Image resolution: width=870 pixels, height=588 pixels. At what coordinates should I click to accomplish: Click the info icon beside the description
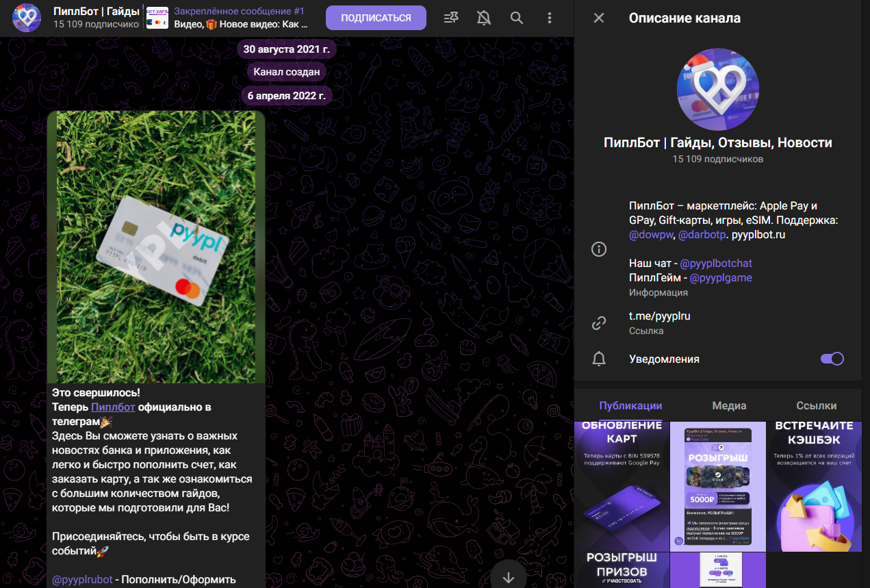[599, 249]
